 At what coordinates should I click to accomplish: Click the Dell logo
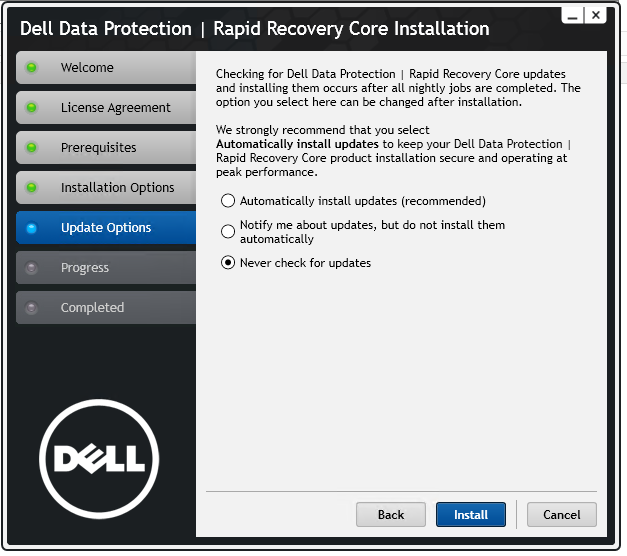coord(99,459)
